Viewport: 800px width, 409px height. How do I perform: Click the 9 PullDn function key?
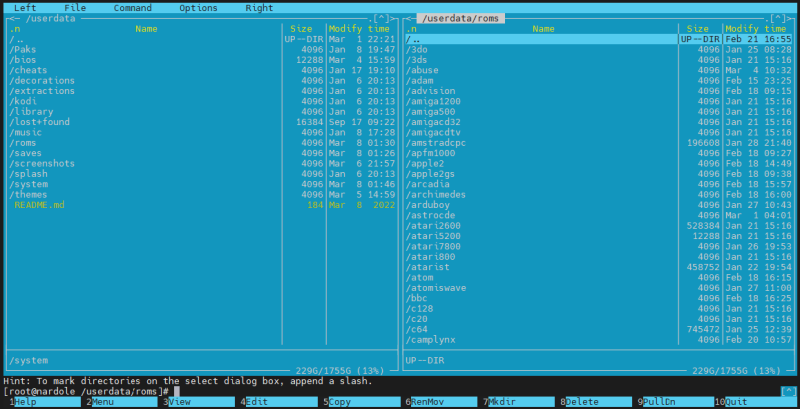tap(675, 402)
